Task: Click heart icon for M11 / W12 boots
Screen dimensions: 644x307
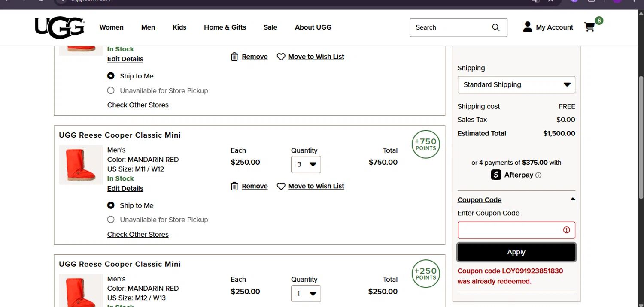Action: tap(281, 186)
